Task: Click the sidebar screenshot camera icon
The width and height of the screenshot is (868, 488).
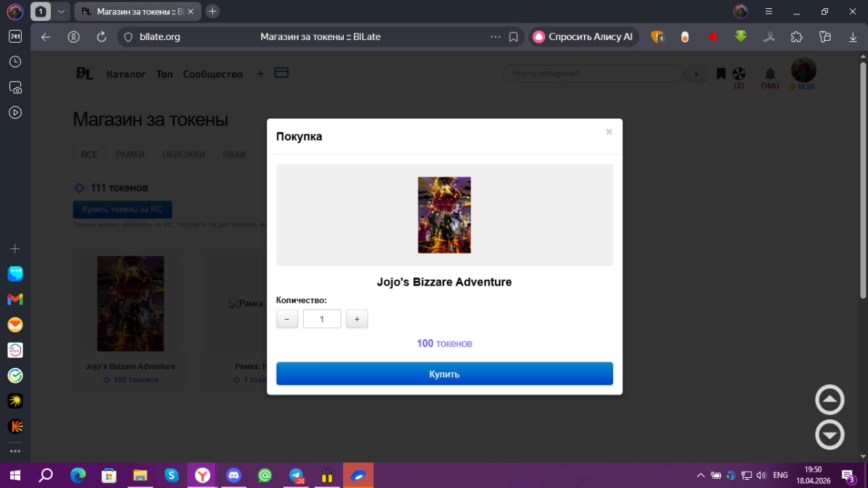Action: (15, 88)
